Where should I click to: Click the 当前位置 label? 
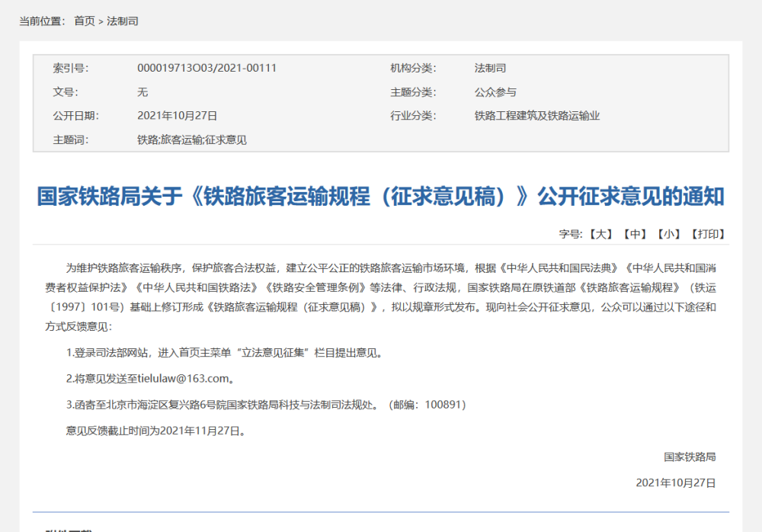tap(41, 21)
